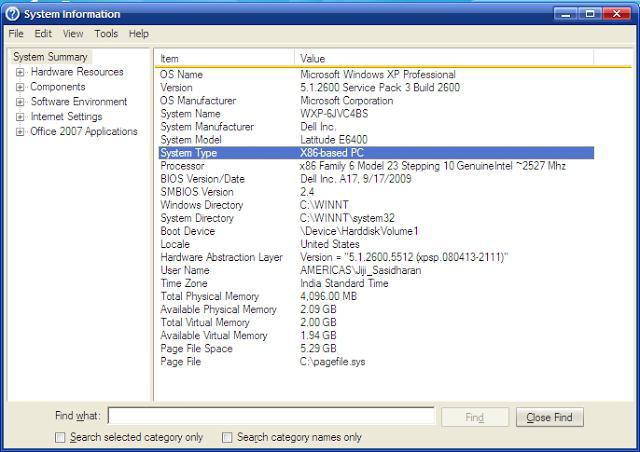Screen dimensions: 640x452
Task: Select the OS Name row
Action: [x=376, y=74]
